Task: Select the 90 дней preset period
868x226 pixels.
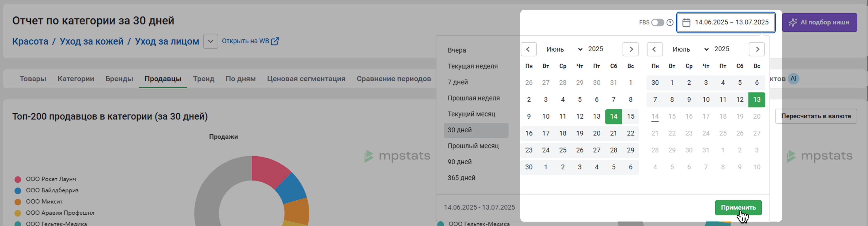Action: [476, 162]
